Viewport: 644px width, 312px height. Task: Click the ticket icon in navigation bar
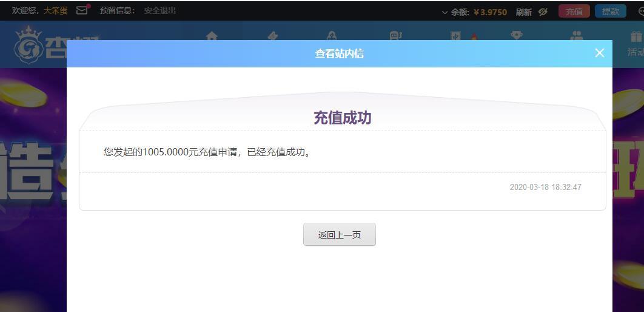(272, 36)
